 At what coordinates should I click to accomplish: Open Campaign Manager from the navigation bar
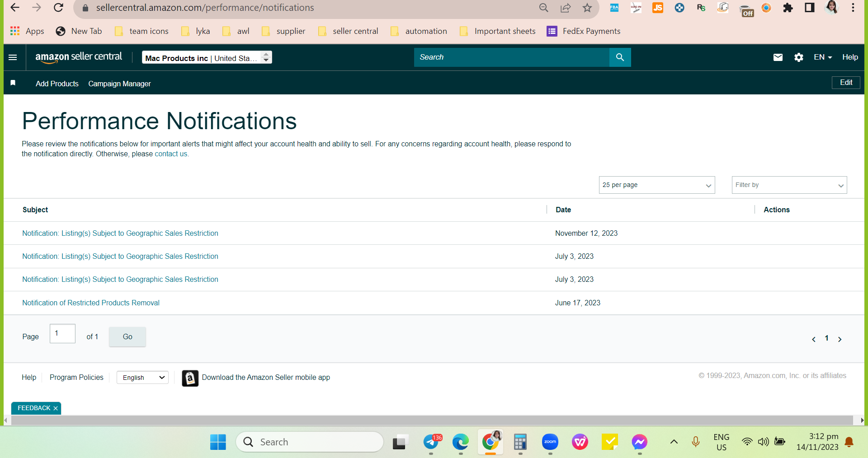[119, 84]
